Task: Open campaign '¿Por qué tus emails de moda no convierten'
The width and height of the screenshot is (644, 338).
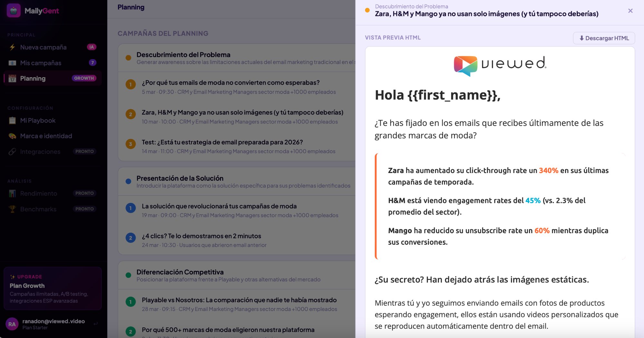Action: (237, 87)
